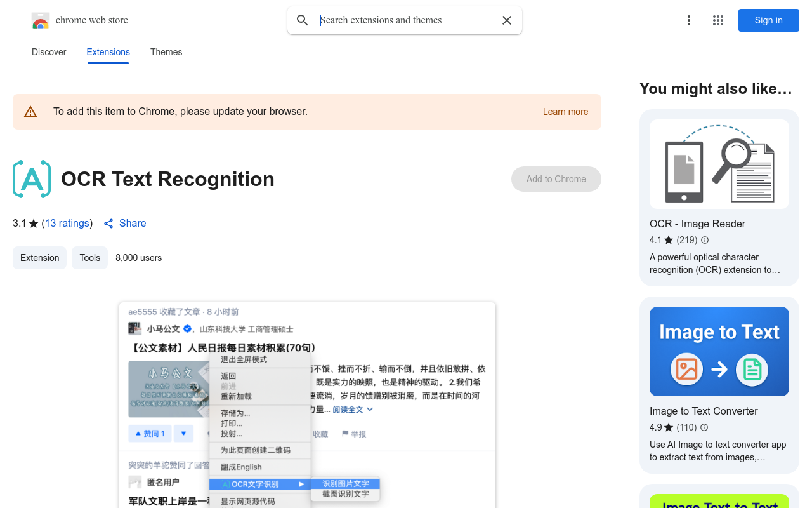The height and width of the screenshot is (508, 812).
Task: Open the partially visible Image Text card
Action: pos(719,497)
